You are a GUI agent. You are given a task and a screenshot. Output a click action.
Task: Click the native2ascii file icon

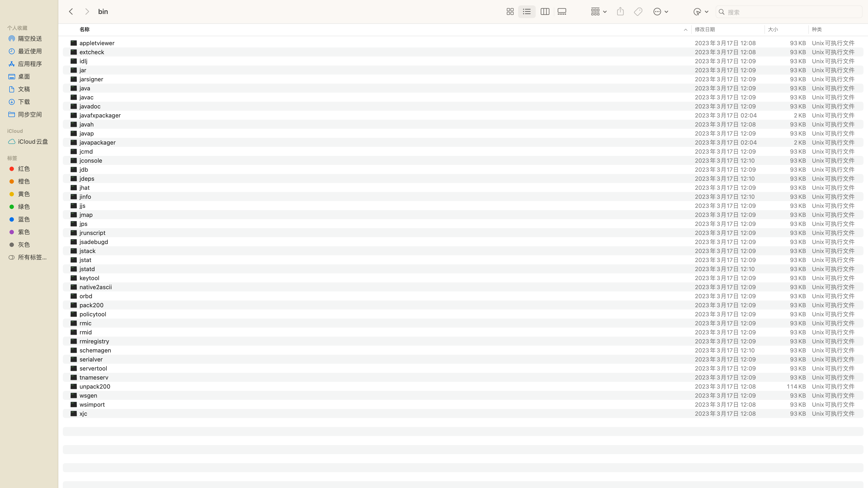73,287
